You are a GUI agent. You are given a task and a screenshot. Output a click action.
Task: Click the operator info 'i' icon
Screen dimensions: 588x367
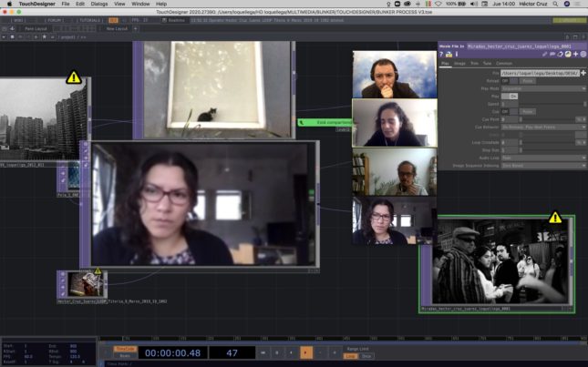tap(458, 55)
